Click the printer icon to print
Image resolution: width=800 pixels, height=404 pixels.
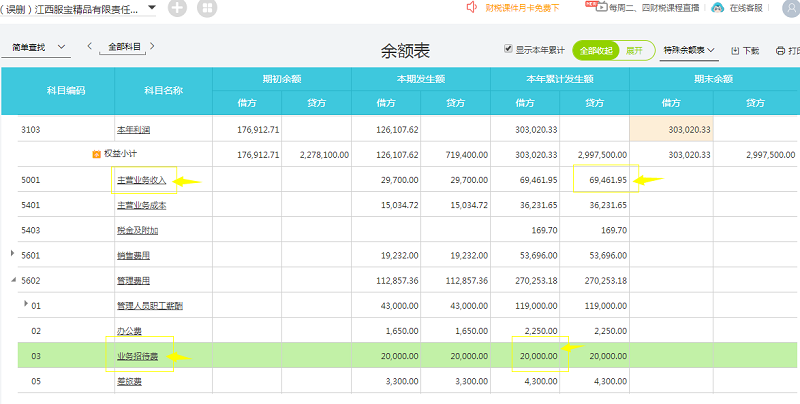pyautogui.click(x=780, y=50)
